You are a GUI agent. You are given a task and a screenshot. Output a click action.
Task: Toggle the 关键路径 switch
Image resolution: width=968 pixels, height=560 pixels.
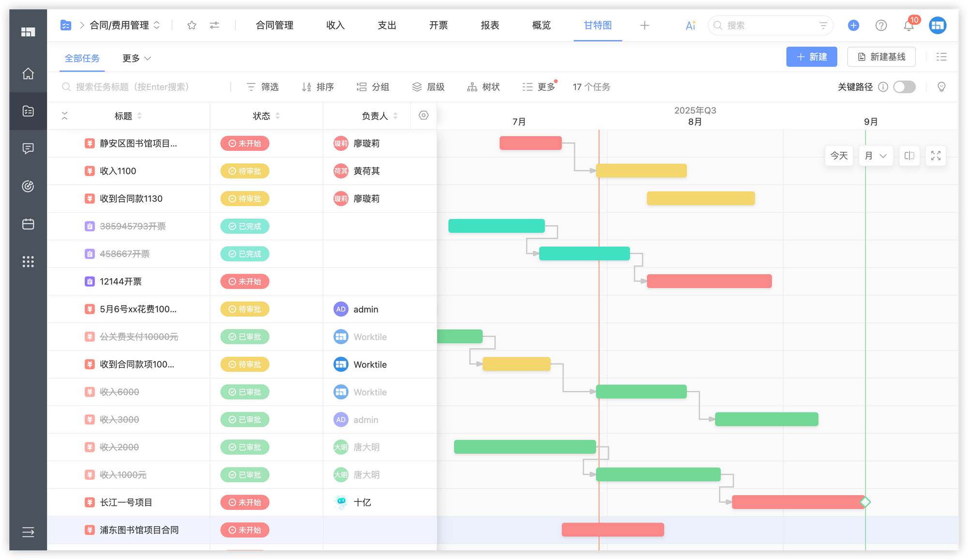point(904,87)
